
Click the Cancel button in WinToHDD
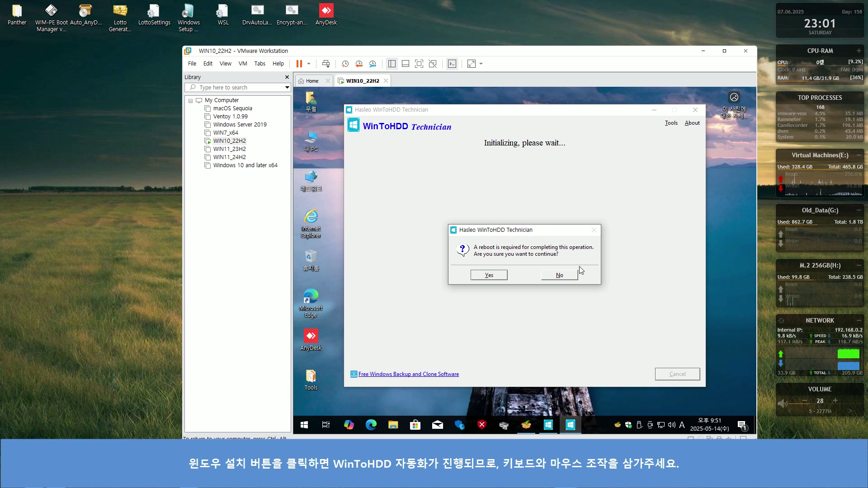(677, 374)
